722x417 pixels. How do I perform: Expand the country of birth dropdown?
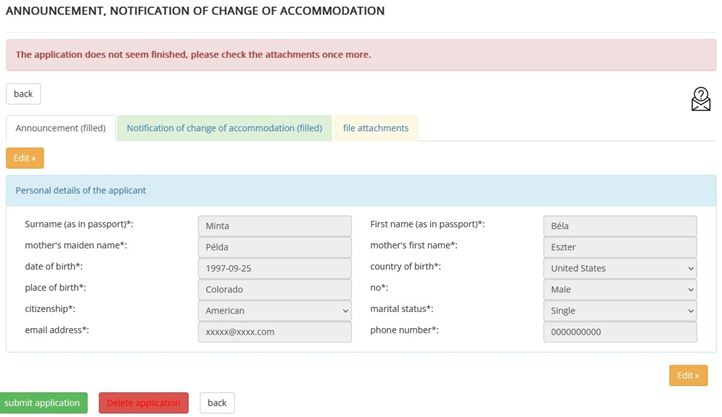pyautogui.click(x=620, y=268)
